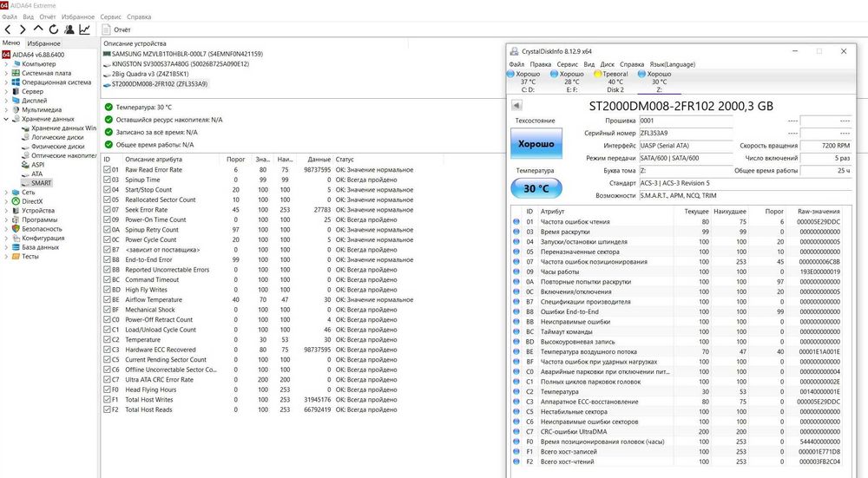Click the blue status dot for Частота ошибок чтения
Viewport: 868px width, 478px height.
tap(516, 222)
